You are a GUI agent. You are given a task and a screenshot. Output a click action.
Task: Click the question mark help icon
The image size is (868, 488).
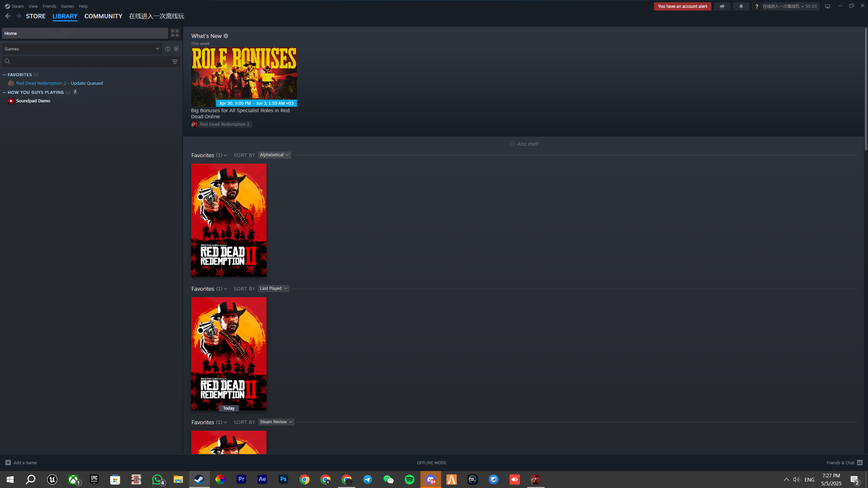pos(756,6)
